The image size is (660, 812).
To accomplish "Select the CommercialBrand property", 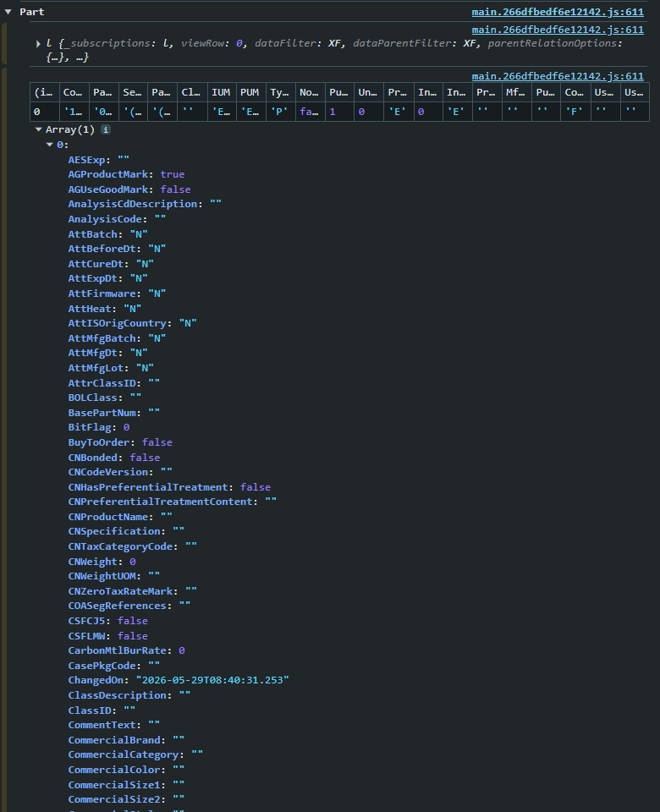I will [126, 740].
